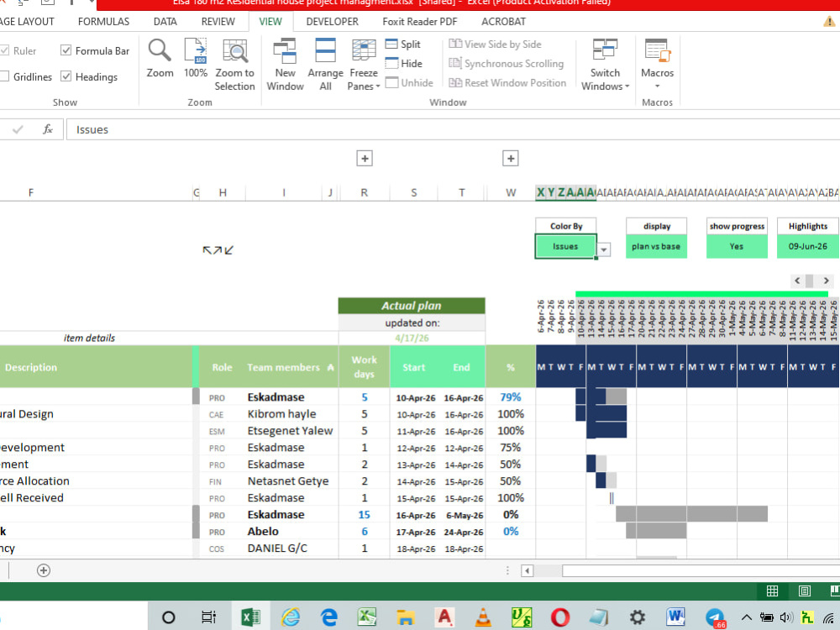Click the volume speaker tray icon
Screen dimensions: 840x630
click(786, 617)
